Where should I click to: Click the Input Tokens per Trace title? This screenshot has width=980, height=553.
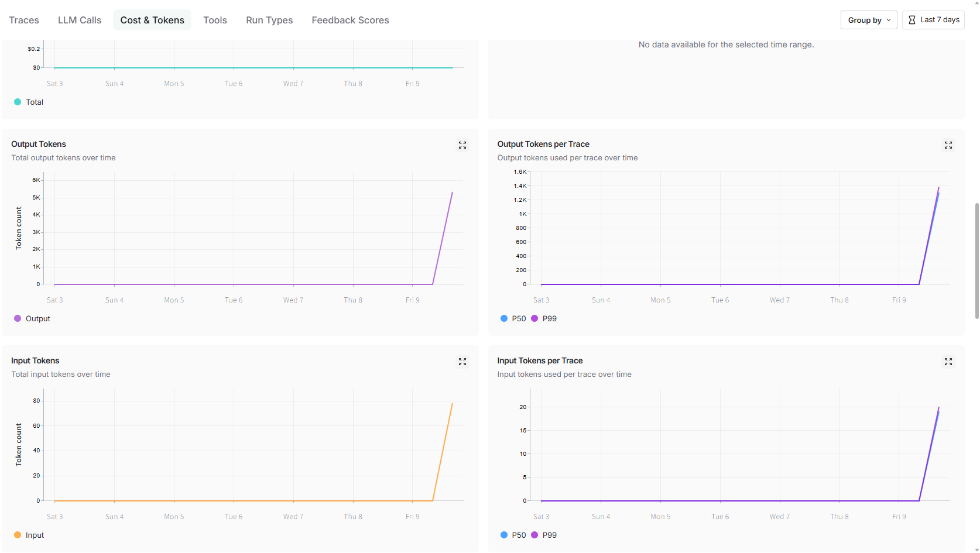540,360
